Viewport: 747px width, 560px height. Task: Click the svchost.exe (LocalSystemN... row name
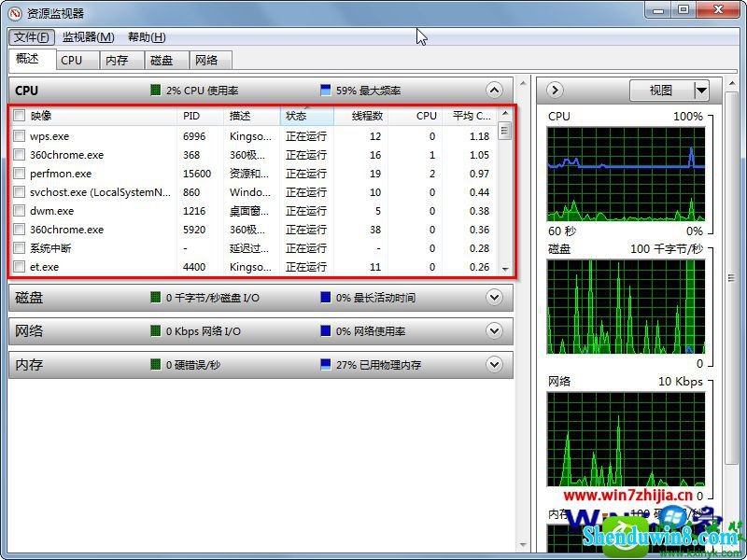click(100, 192)
